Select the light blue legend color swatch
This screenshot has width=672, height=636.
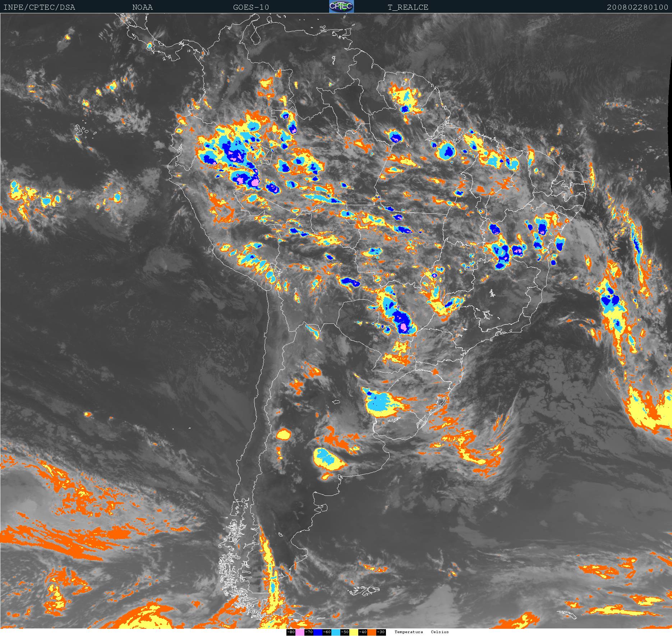pyautogui.click(x=336, y=632)
